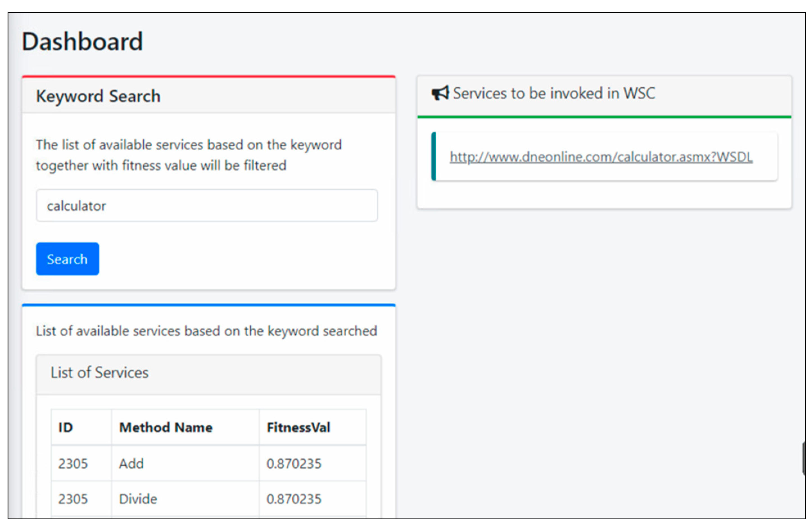Focus the keyword input containing calculator
This screenshot has height=530, width=812.
pos(206,206)
